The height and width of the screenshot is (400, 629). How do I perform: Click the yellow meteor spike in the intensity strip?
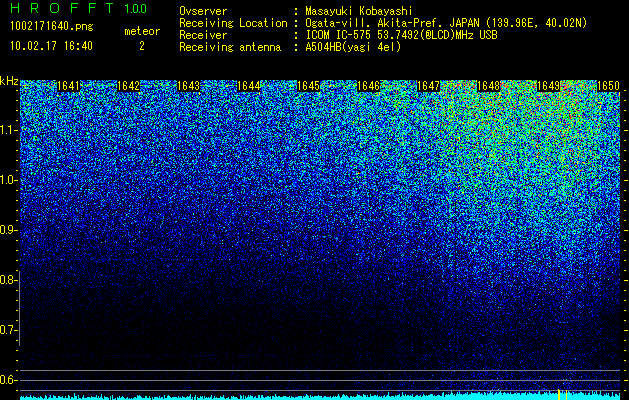pyautogui.click(x=559, y=394)
